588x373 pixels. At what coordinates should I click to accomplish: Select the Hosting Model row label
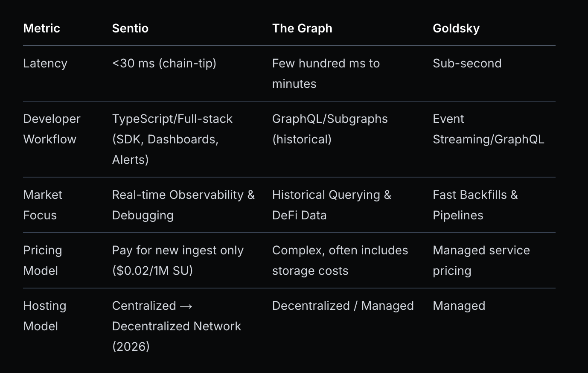click(x=44, y=315)
